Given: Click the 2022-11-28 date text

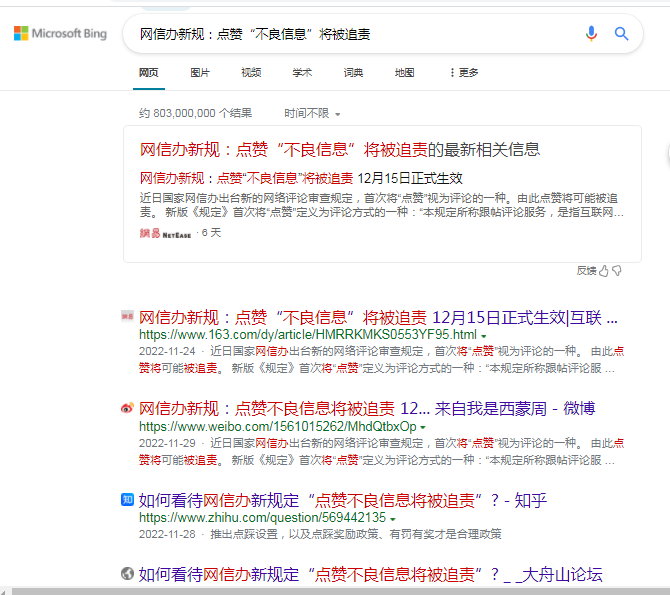Looking at the screenshot, I should pyautogui.click(x=167, y=534).
